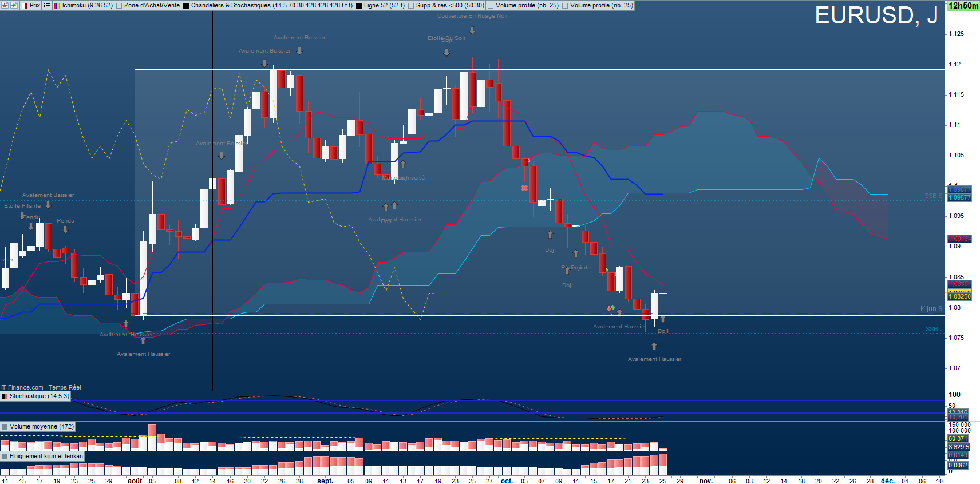Click the Eloignement kijun et tenkan swatch
The height and width of the screenshot is (484, 980).
(5, 456)
